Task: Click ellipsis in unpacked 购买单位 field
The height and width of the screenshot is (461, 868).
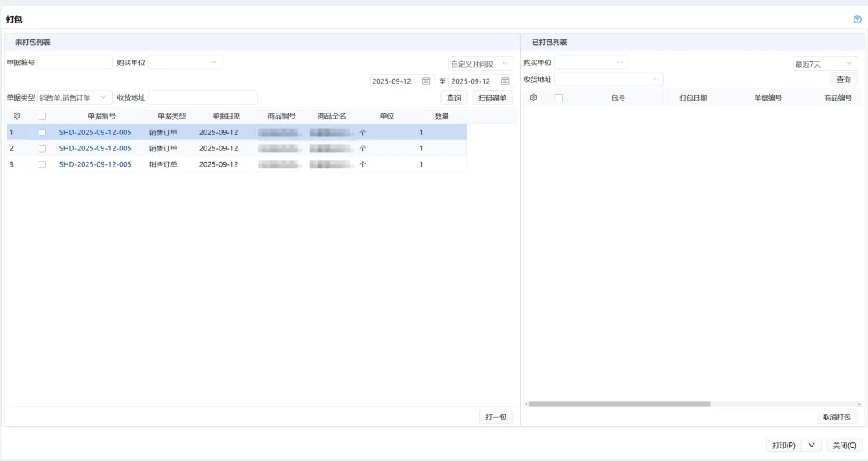Action: point(214,62)
